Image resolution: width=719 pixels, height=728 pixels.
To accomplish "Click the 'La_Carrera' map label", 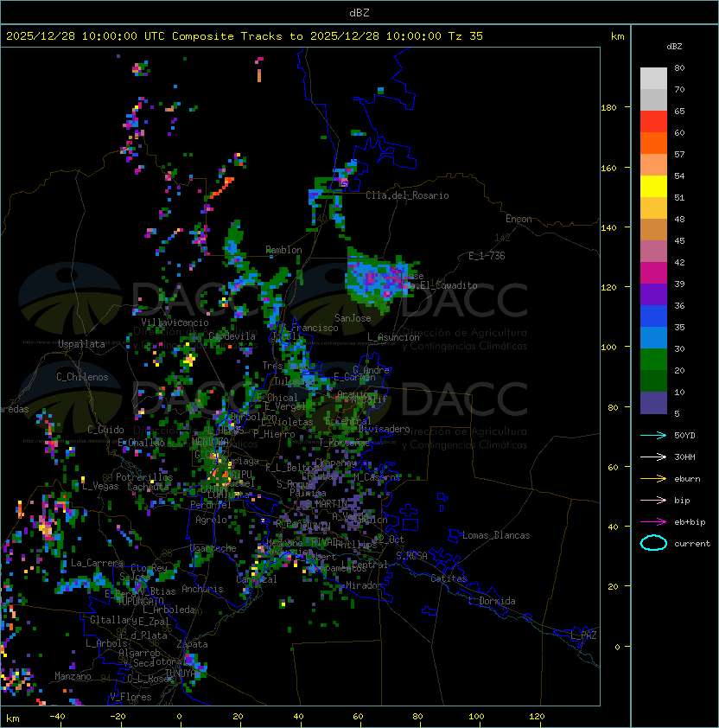I will [97, 563].
